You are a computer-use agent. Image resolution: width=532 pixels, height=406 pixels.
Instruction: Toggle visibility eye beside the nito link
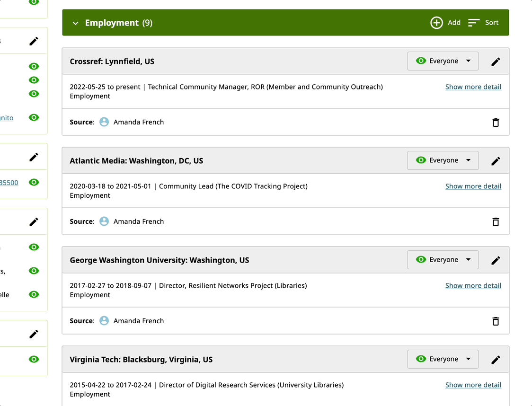coord(34,117)
